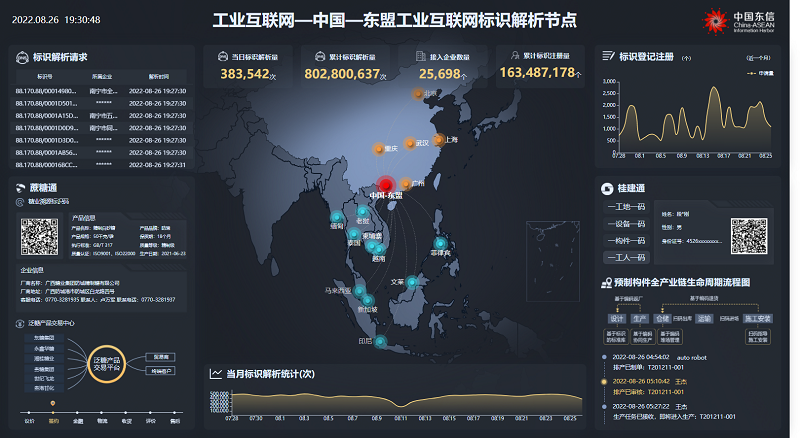
Task: Click the 标识解析请求 panel icon
Action: tap(22, 58)
